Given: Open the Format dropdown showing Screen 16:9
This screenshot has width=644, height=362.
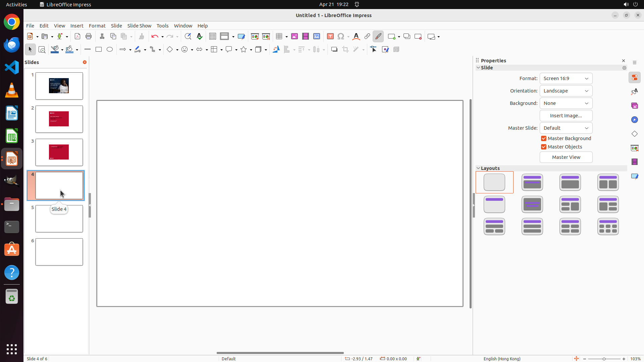Looking at the screenshot, I should tap(566, 78).
